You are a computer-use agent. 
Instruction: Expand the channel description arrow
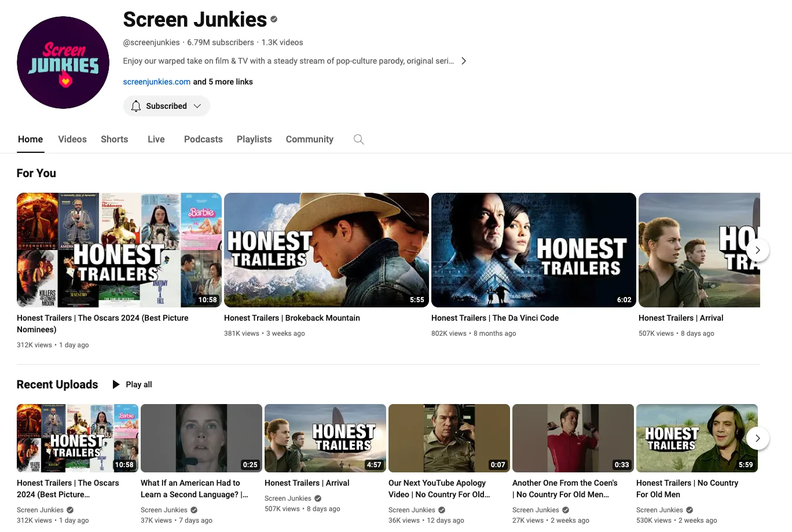(464, 61)
